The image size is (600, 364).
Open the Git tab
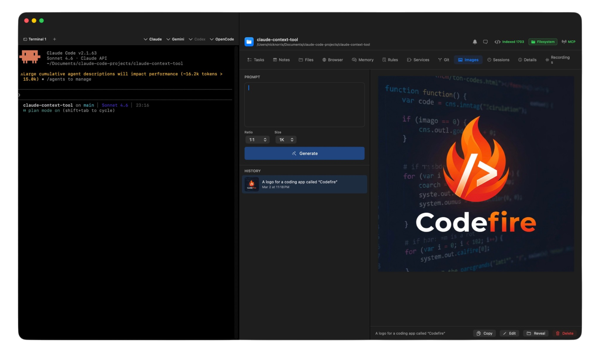[x=444, y=60]
